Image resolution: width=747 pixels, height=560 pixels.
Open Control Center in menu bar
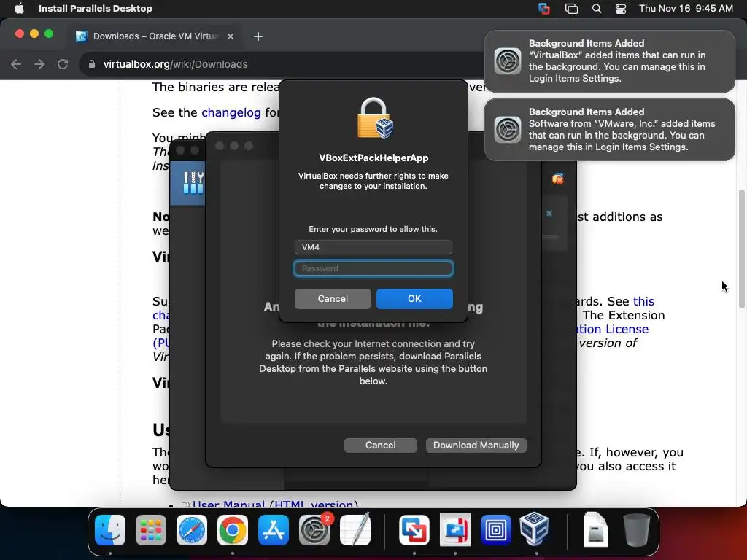point(620,9)
